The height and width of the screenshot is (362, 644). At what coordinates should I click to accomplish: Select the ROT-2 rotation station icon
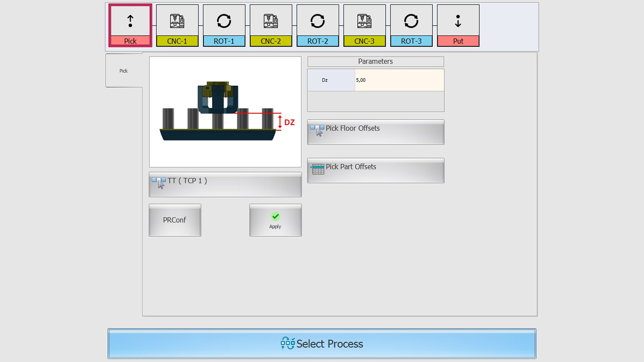317,25
